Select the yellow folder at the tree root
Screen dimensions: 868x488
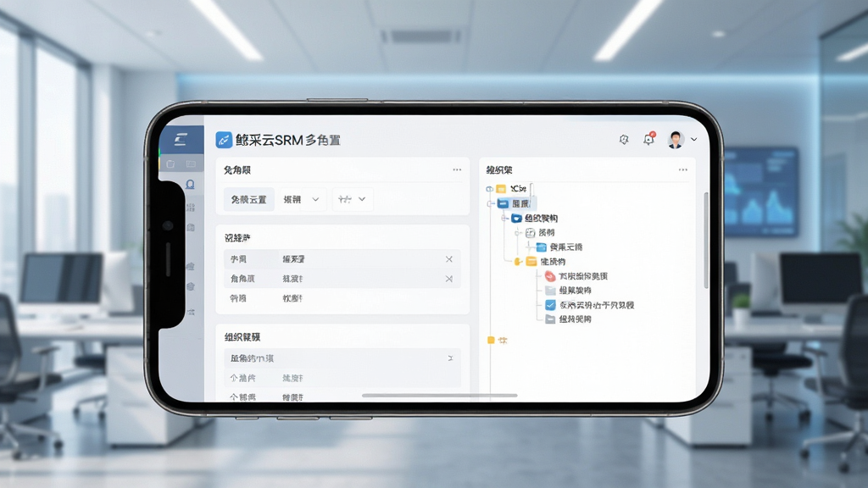[x=501, y=189]
